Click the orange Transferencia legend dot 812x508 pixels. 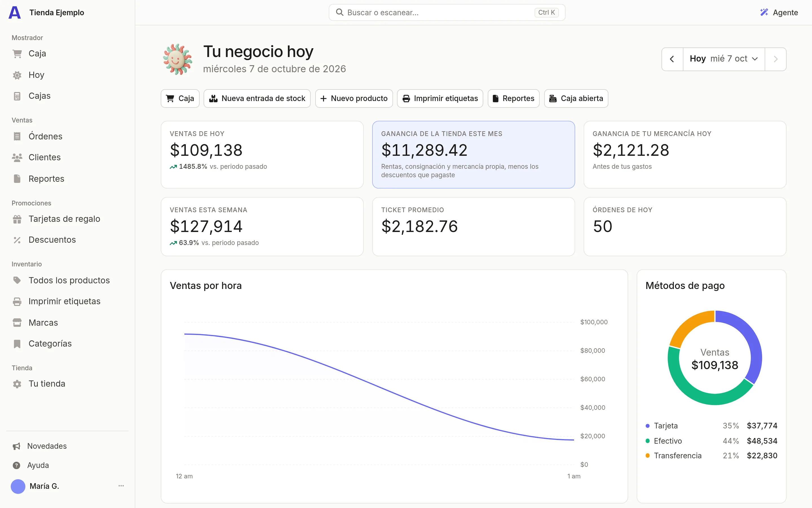[x=648, y=456]
